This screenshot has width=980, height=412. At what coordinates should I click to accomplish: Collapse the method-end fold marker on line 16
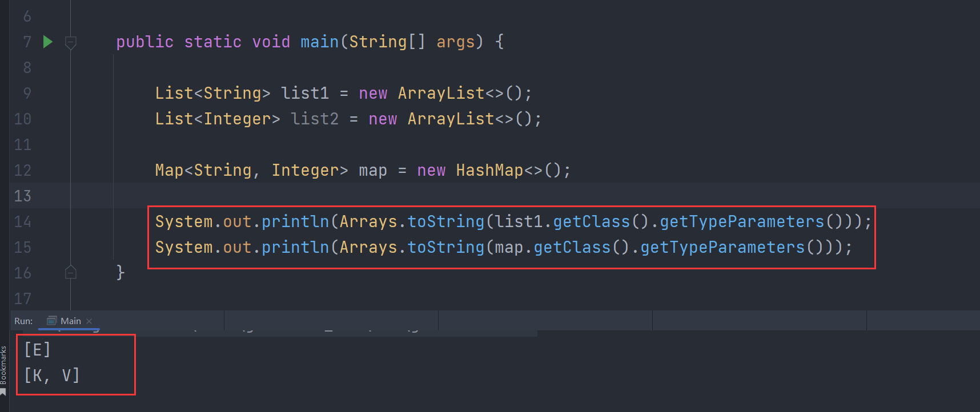coord(71,272)
